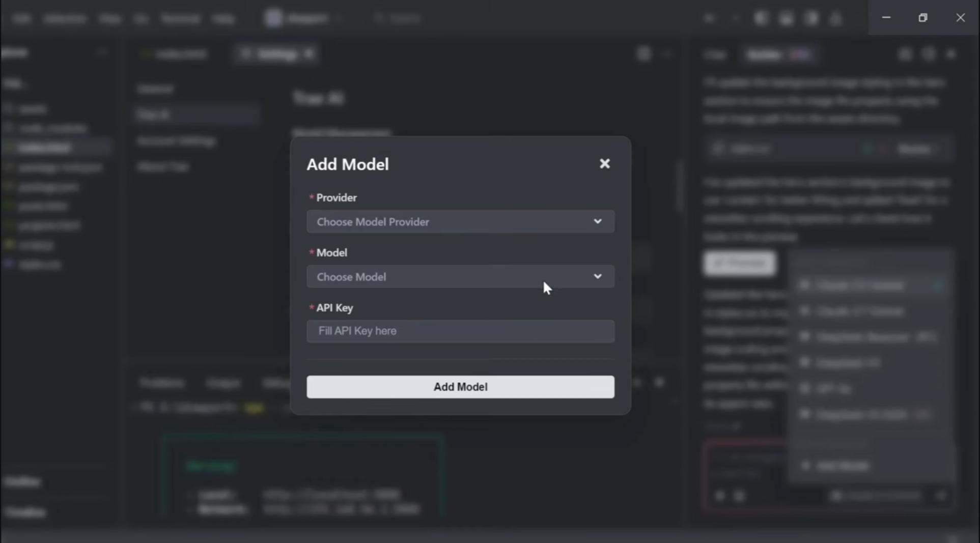
Task: Select the Builder tab in AI panel
Action: point(764,55)
